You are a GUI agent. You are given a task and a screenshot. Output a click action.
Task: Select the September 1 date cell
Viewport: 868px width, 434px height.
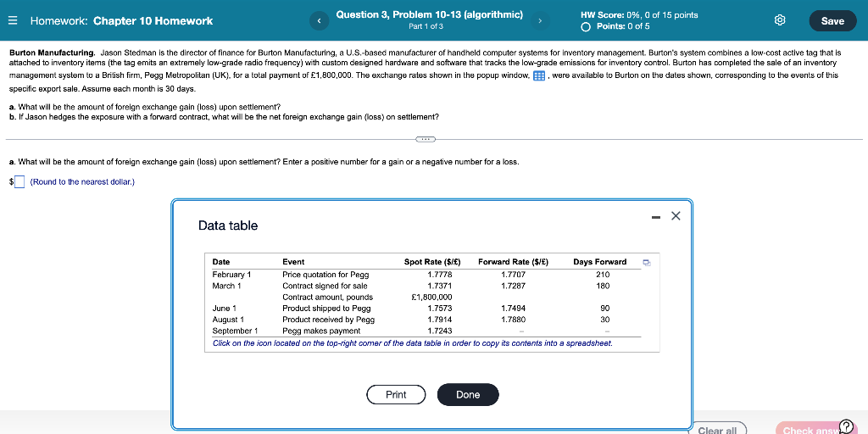point(236,331)
